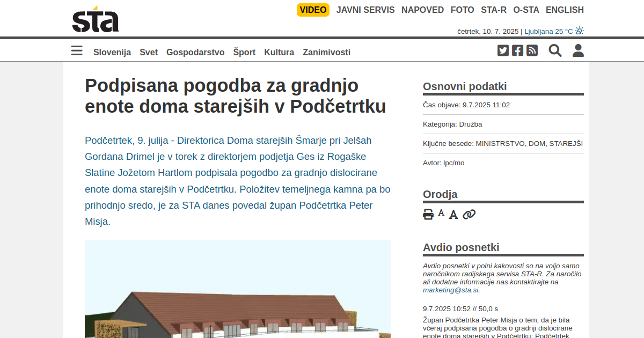Image resolution: width=644 pixels, height=338 pixels.
Task: Switch to the ENGLISH version
Action: [565, 10]
